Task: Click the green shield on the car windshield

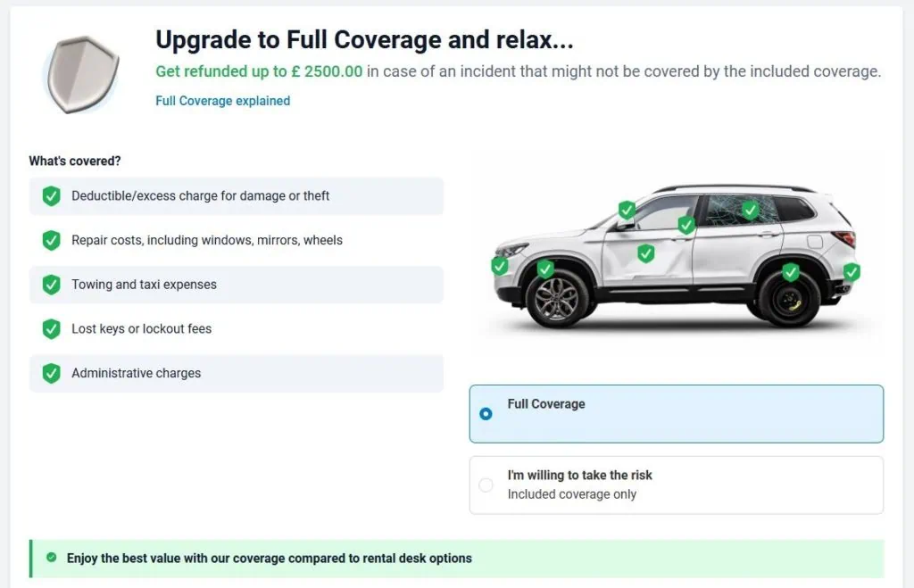Action: 627,209
